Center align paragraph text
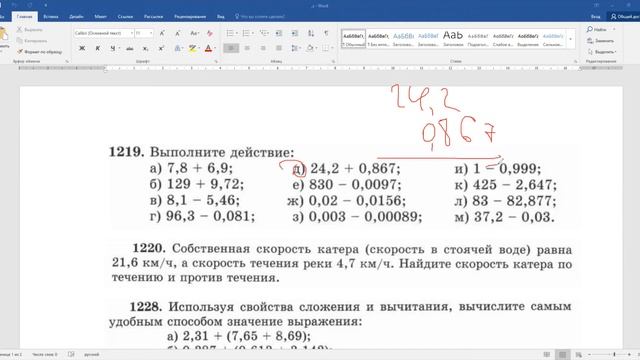 point(247,48)
